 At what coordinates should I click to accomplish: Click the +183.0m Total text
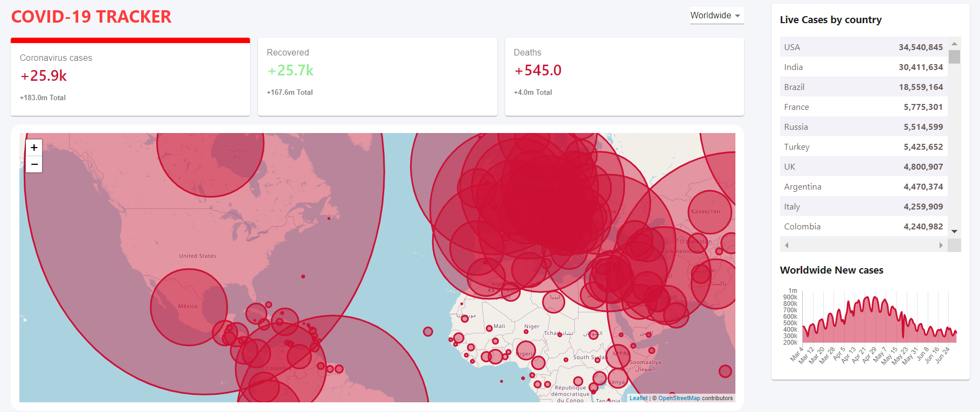(x=43, y=97)
